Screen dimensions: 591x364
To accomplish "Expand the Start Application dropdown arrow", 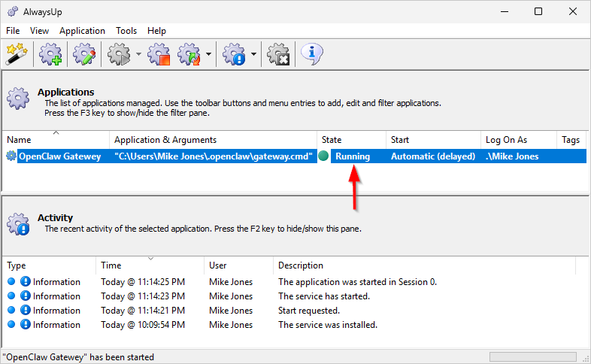I will tap(138, 54).
